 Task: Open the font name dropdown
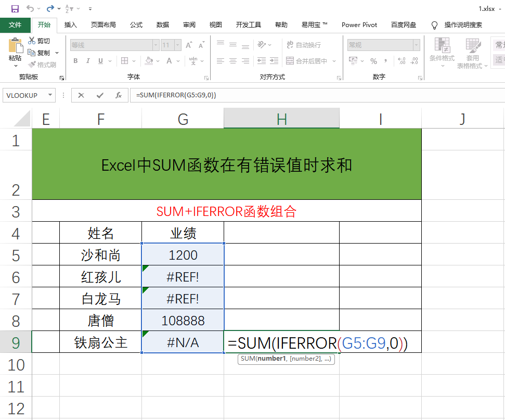[156, 45]
